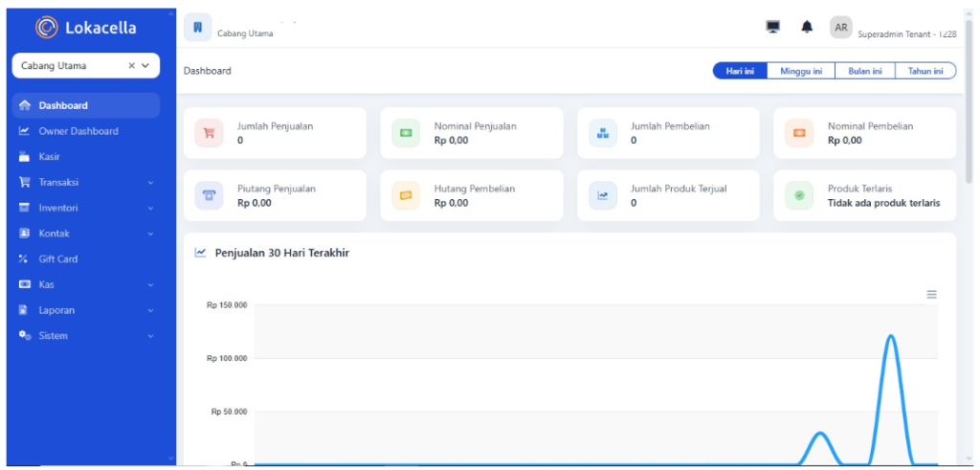Expand the Transaksi sidebar menu
This screenshot has width=980, height=470.
(x=85, y=183)
